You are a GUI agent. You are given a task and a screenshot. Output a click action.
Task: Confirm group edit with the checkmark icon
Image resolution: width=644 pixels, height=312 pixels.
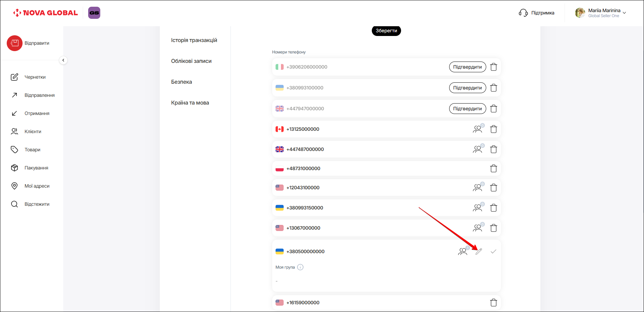pyautogui.click(x=493, y=251)
